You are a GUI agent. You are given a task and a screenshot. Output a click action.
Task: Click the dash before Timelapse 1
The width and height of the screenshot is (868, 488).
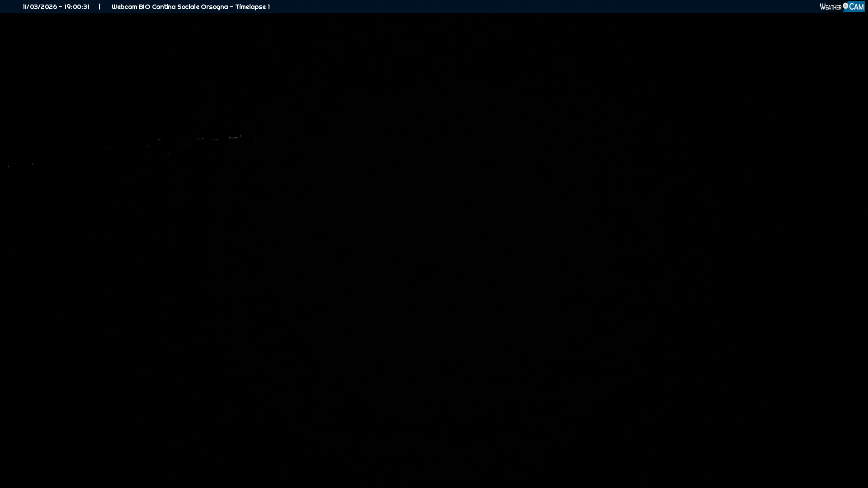coord(231,7)
